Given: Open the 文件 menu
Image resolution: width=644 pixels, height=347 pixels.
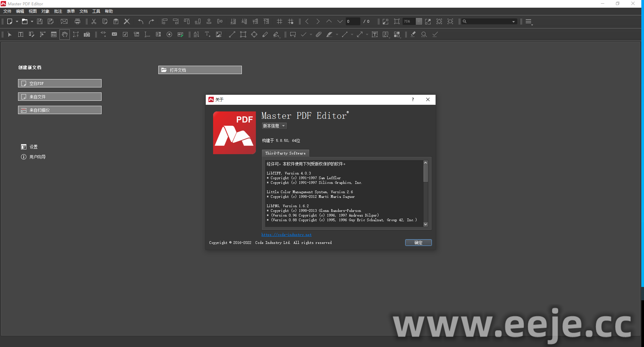Looking at the screenshot, I should tap(7, 11).
